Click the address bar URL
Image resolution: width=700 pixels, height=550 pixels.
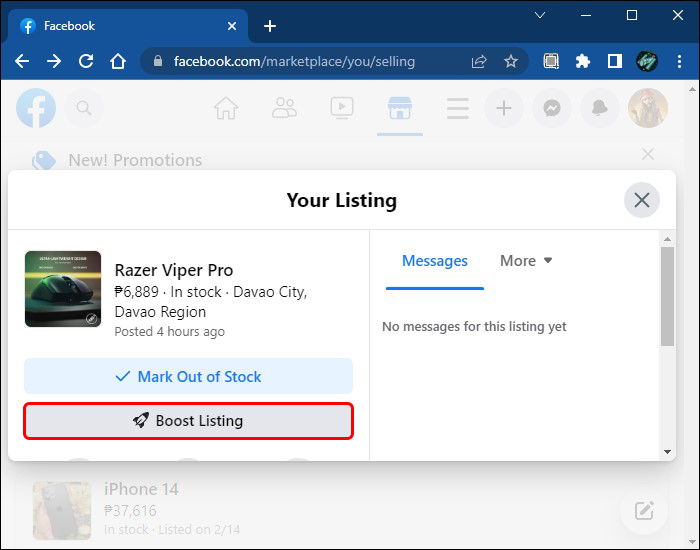[x=294, y=61]
